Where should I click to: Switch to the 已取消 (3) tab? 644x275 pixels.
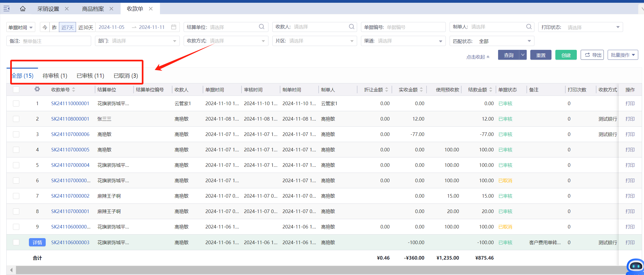pyautogui.click(x=126, y=76)
